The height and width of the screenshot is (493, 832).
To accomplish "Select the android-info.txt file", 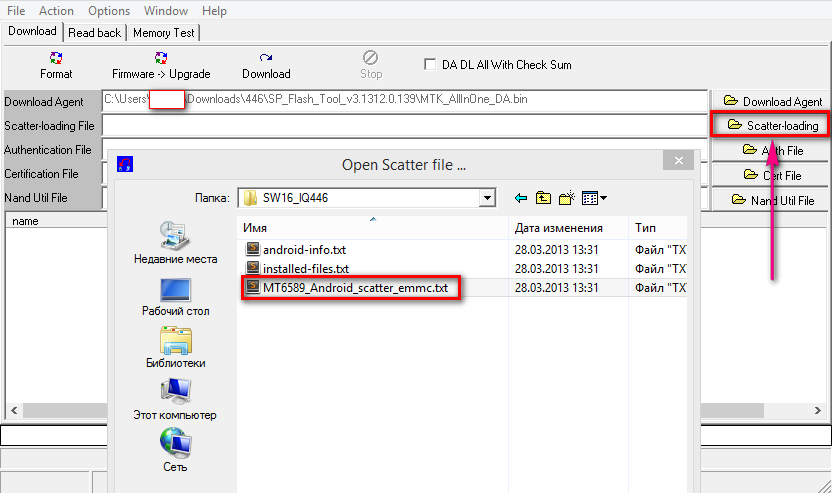I will (x=304, y=249).
